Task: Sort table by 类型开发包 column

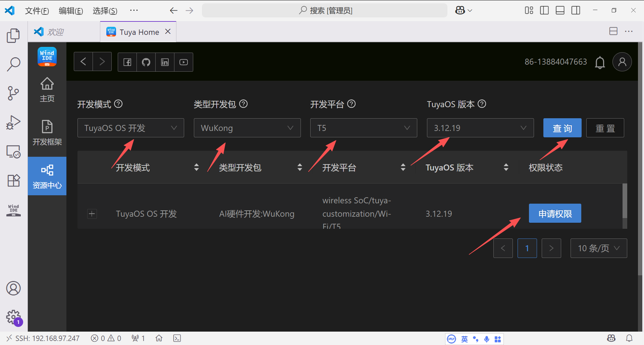Action: click(300, 167)
